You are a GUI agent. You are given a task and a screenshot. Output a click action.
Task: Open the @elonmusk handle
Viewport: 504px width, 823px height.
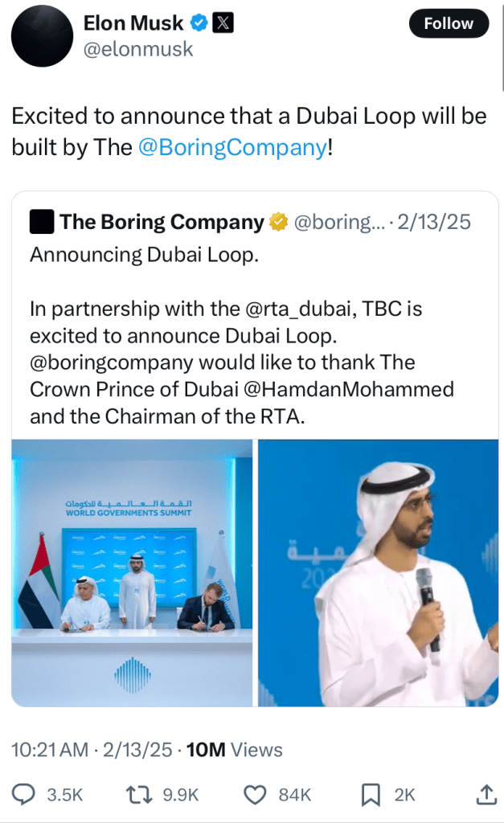pos(138,49)
